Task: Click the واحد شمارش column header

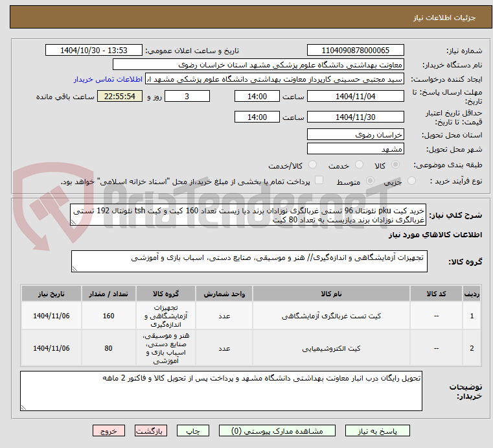Action: (224, 294)
